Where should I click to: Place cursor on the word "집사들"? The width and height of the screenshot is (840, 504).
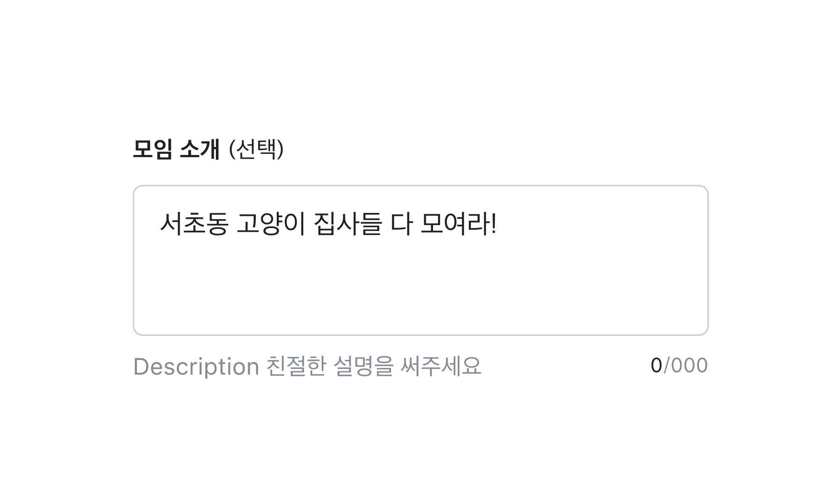click(348, 224)
